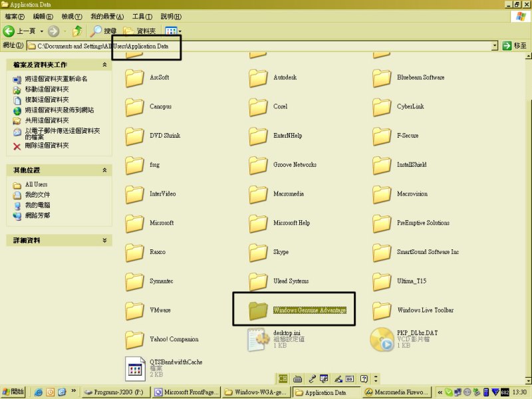The height and width of the screenshot is (399, 532).
Task: Collapse the 檔案及資料夾工作 panel
Action: pos(104,65)
